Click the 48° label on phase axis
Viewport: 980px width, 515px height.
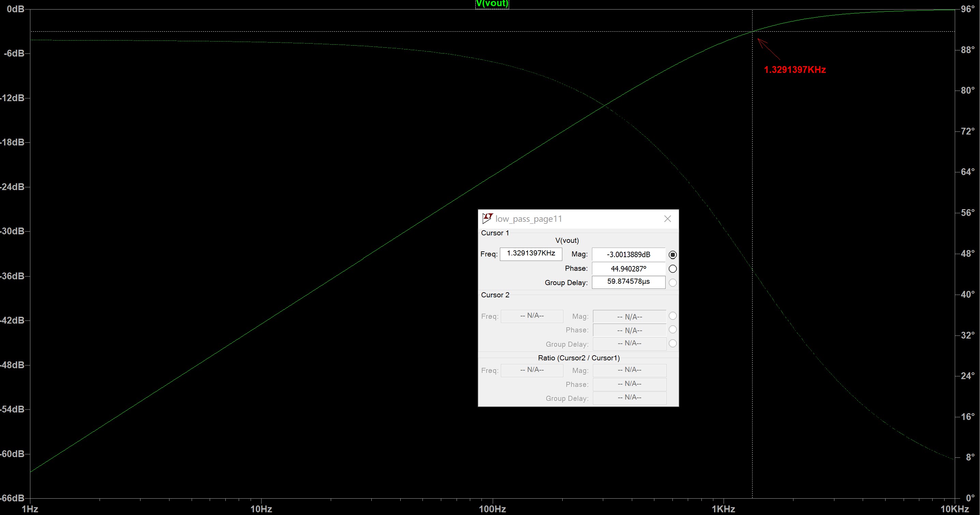click(x=967, y=253)
